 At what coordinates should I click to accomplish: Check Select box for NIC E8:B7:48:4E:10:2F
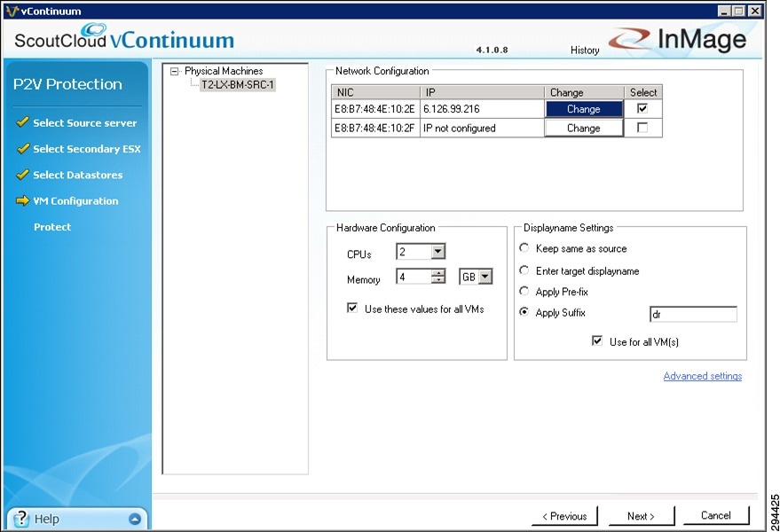[x=642, y=128]
